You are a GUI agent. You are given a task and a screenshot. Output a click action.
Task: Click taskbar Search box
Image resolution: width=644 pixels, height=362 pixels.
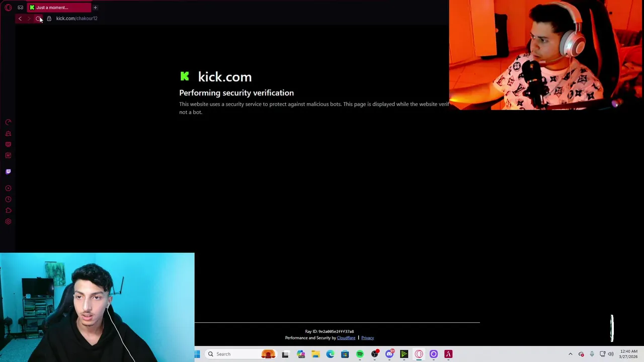(x=242, y=354)
